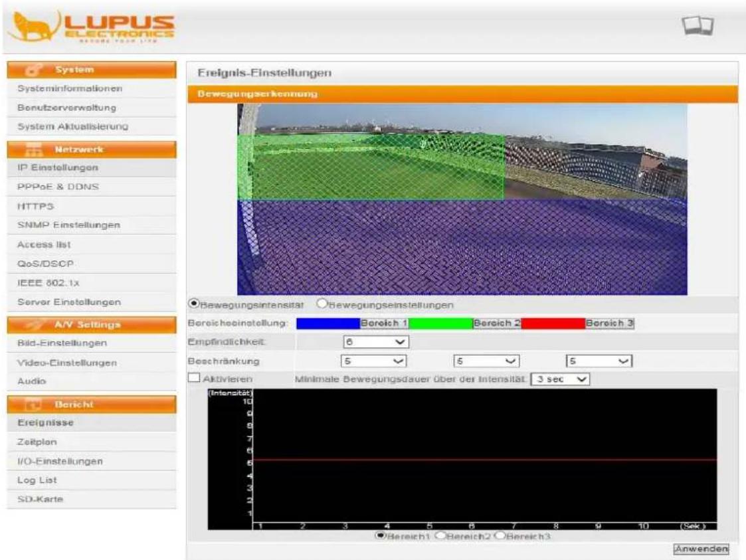Open Benutzerverwaltung in the sidebar
The image size is (746, 560).
92,108
